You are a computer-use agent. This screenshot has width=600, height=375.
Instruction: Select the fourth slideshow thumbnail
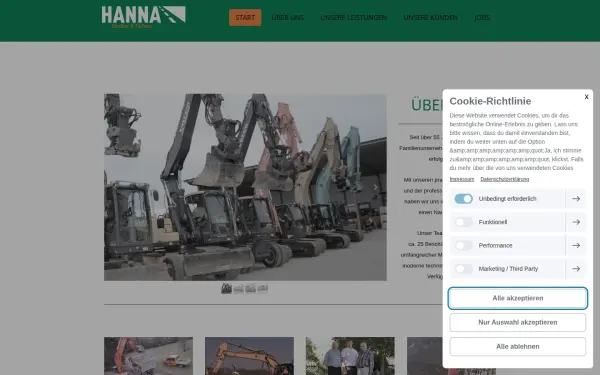pyautogui.click(x=262, y=289)
